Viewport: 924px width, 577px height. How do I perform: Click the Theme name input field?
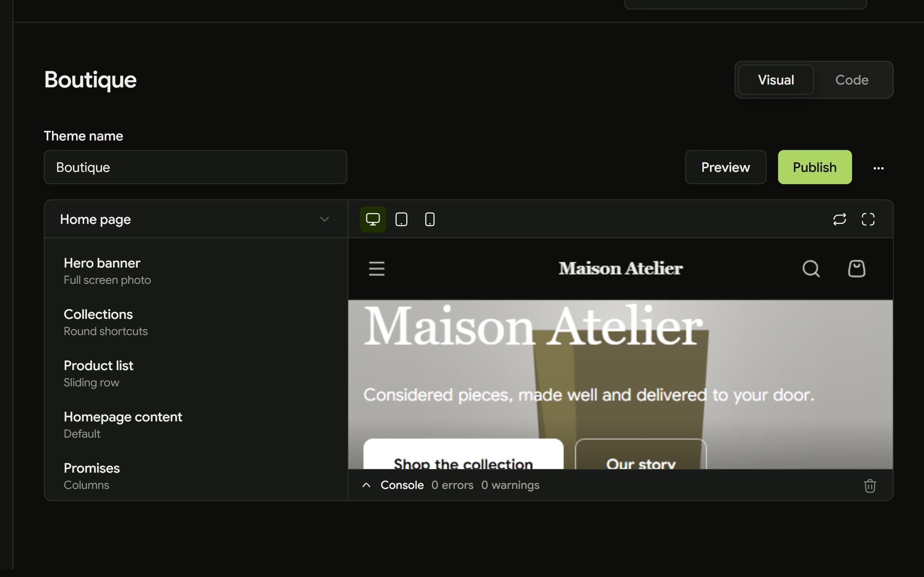195,167
